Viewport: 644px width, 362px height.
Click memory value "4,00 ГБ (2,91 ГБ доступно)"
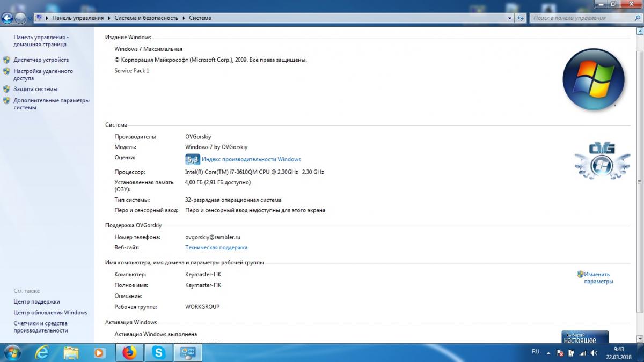pyautogui.click(x=218, y=182)
